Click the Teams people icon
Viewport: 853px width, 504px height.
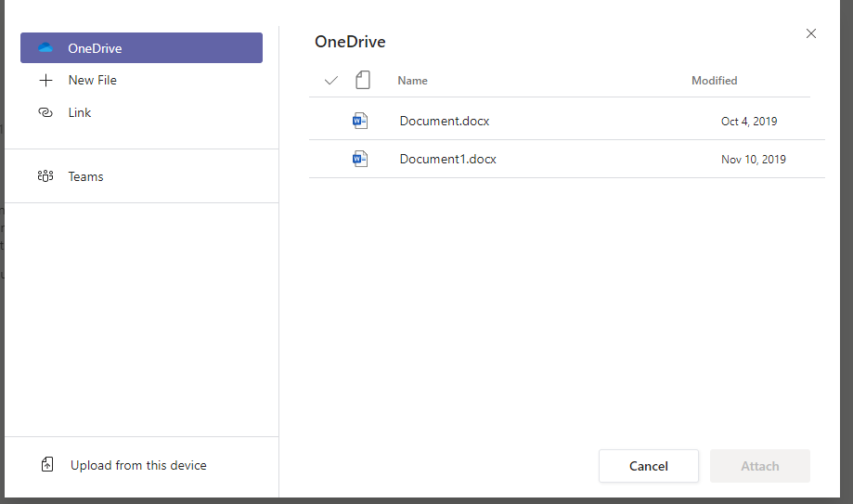(45, 176)
